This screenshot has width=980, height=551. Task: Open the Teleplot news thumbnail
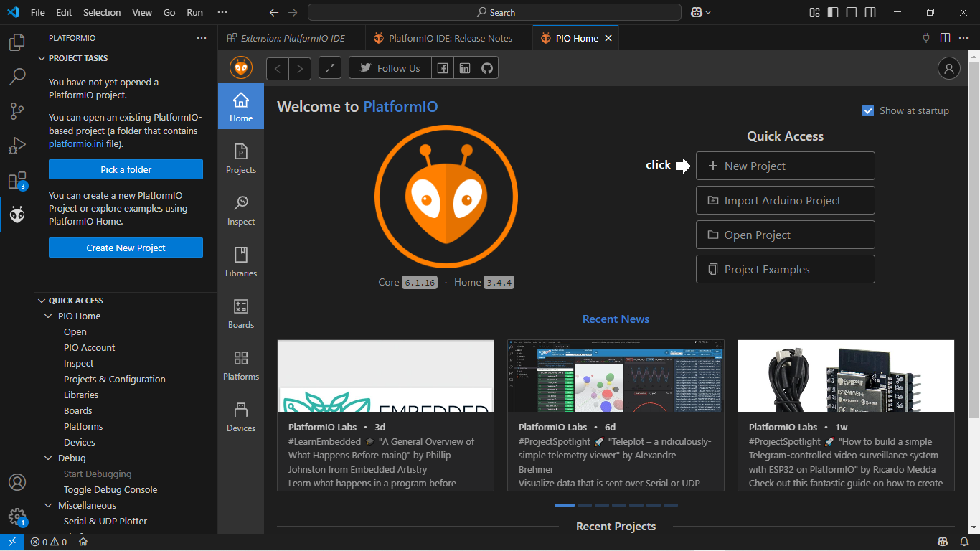[616, 376]
